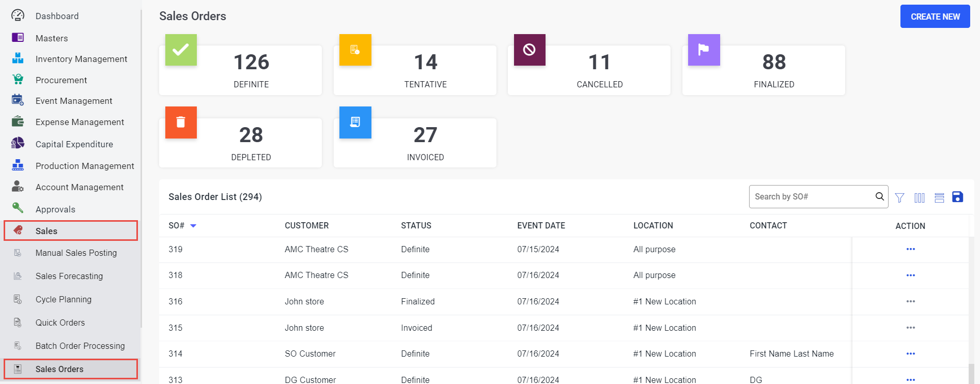Go to Inventory Management
The width and height of the screenshot is (980, 384).
(81, 59)
